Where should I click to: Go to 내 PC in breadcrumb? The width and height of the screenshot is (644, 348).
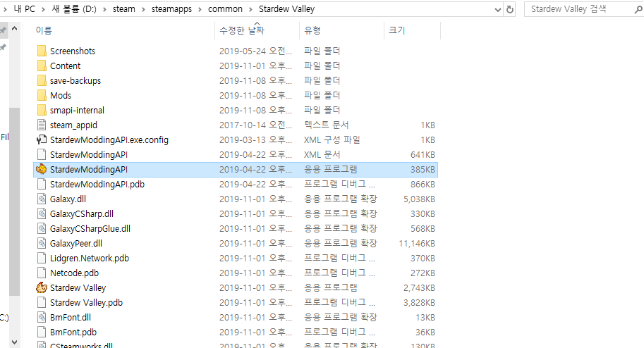click(25, 9)
